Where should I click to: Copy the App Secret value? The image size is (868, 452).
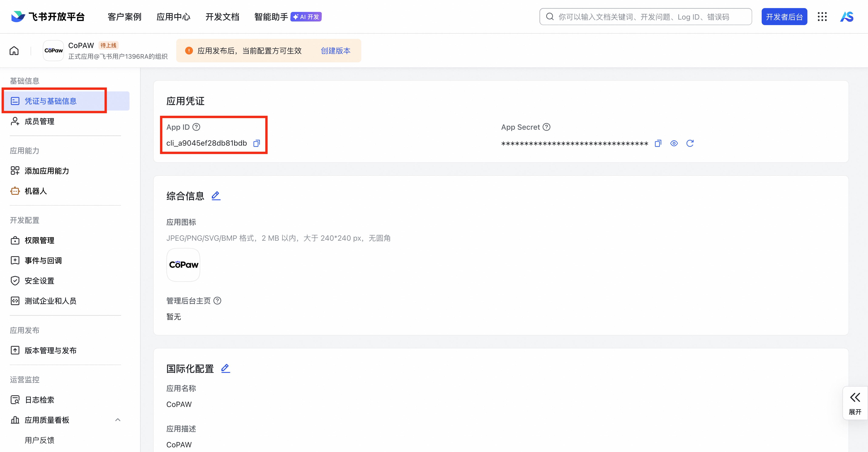coord(658,144)
